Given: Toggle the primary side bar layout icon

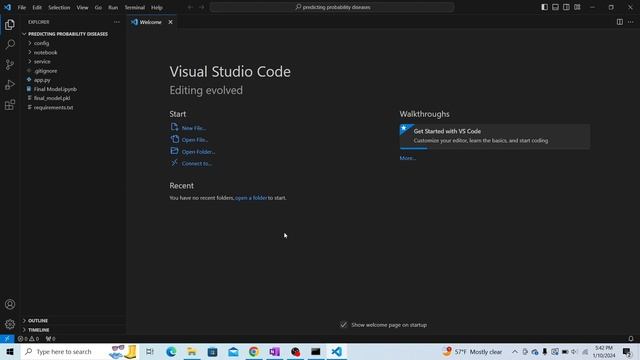Looking at the screenshot, I should [544, 7].
